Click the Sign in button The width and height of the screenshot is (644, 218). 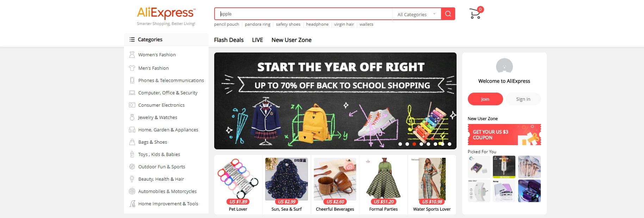coord(523,99)
